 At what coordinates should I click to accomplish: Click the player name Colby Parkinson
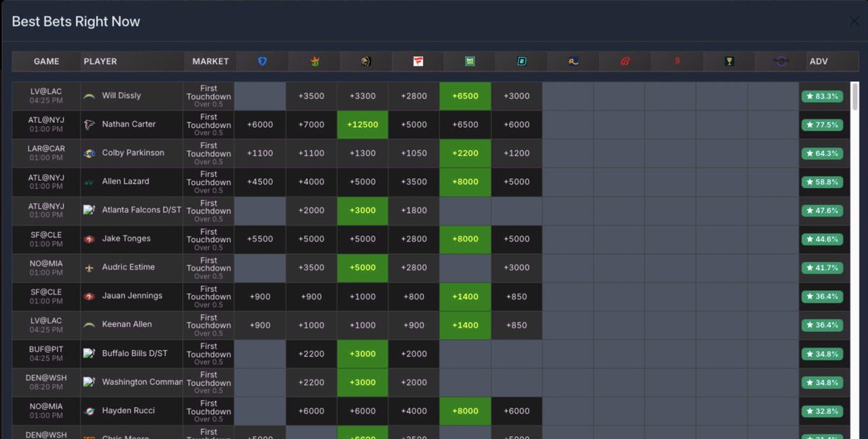point(133,153)
